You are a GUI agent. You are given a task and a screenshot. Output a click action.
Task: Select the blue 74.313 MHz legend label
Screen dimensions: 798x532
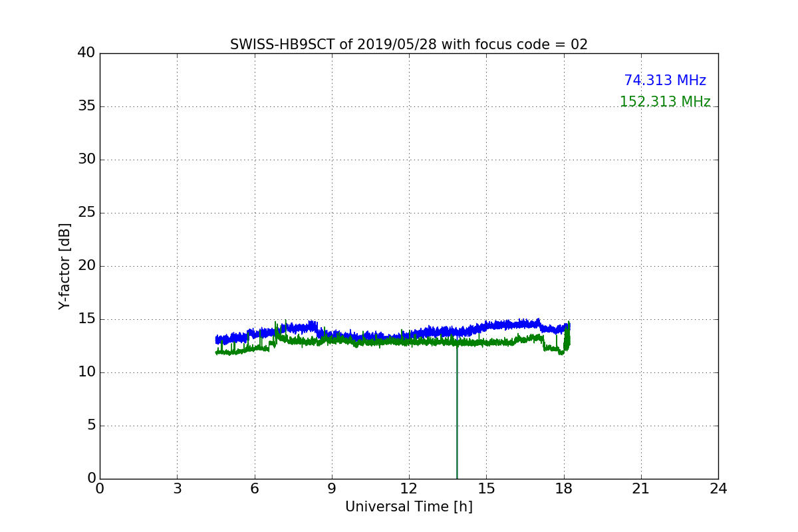(665, 80)
